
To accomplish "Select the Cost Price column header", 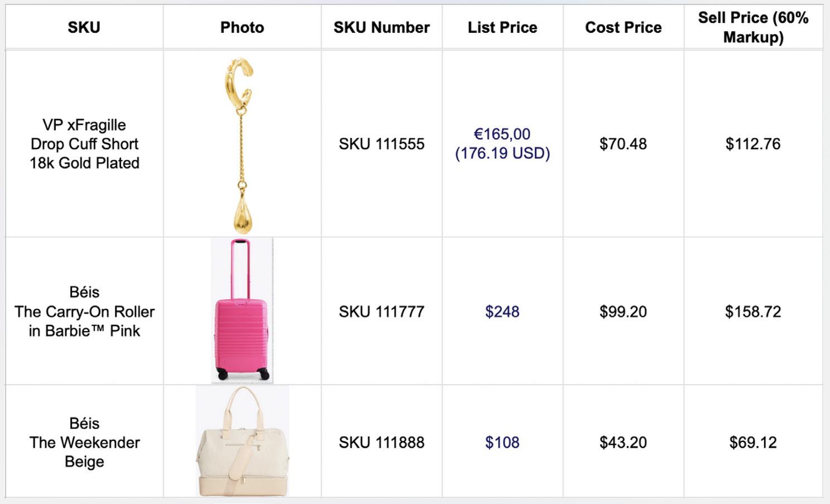I will [x=623, y=27].
